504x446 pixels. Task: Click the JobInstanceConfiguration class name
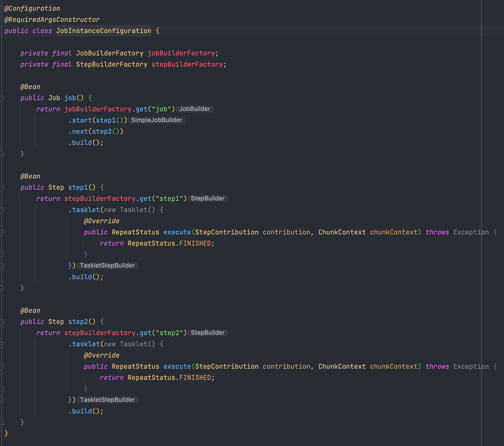click(104, 31)
